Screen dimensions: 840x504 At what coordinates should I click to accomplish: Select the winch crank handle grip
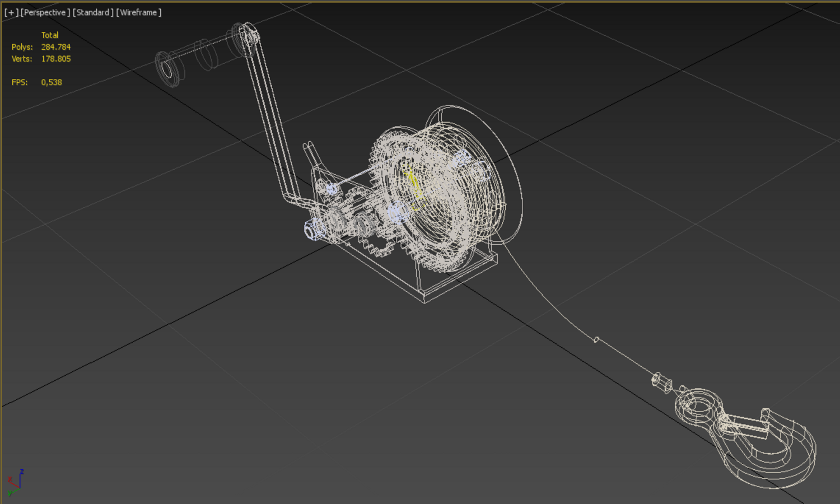[x=204, y=54]
